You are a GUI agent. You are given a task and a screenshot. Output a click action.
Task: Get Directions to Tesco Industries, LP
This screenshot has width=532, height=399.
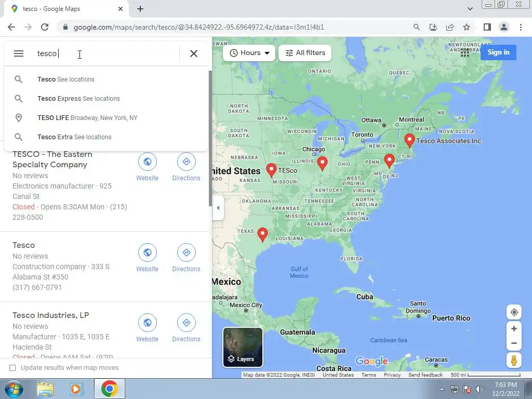point(187,328)
